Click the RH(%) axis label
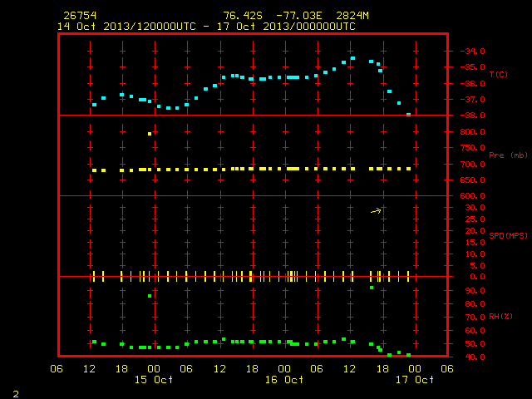Image resolution: width=532 pixels, height=399 pixels. point(500,316)
